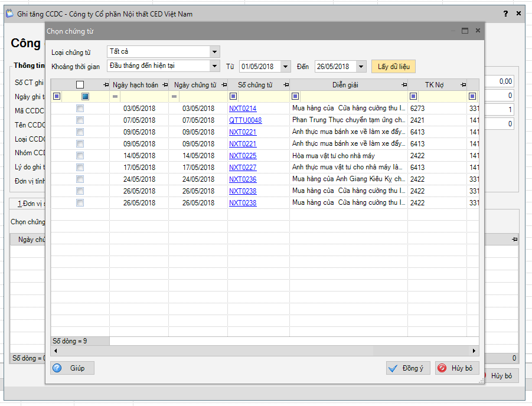Open the Đến date picker dropdown
This screenshot has width=532, height=406.
point(361,67)
